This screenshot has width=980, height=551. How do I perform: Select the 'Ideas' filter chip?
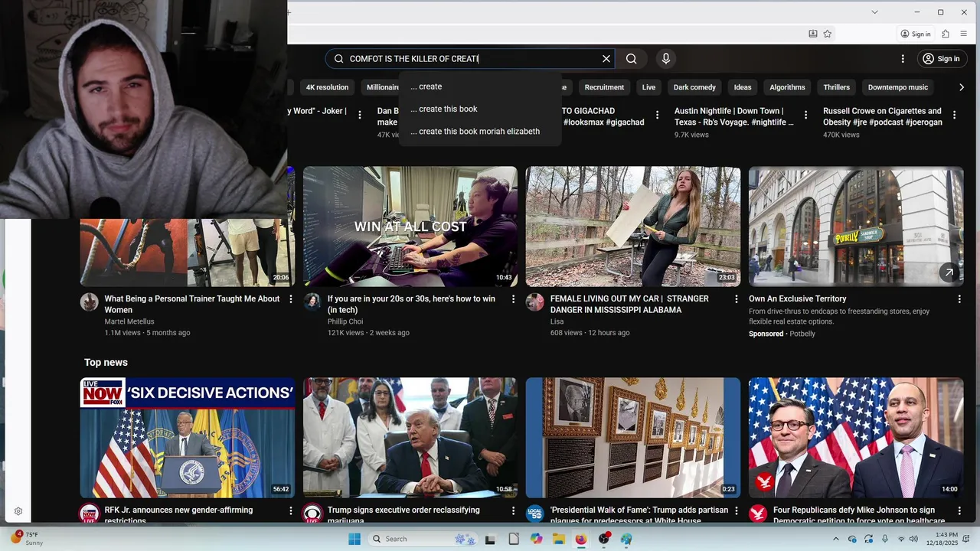(743, 87)
